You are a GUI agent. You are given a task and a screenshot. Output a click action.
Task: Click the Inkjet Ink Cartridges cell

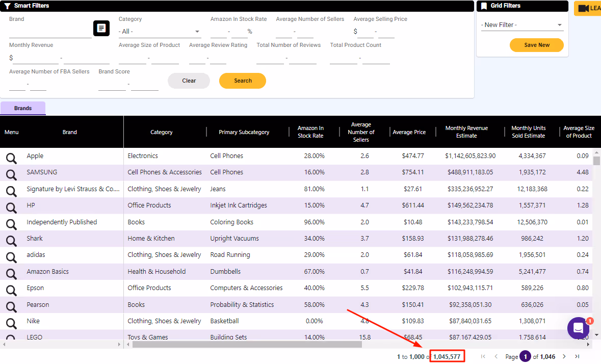(239, 205)
